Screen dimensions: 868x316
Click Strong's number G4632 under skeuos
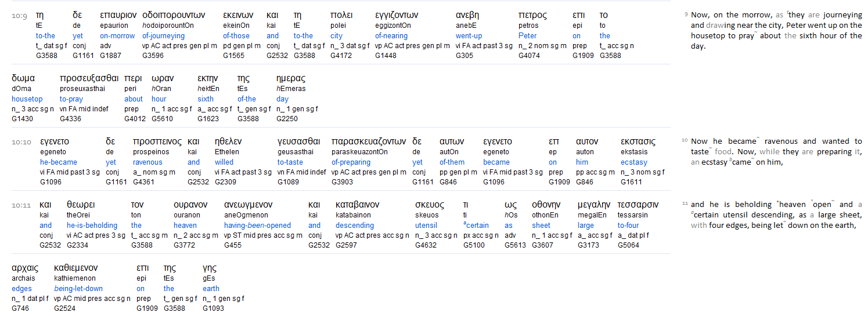click(x=426, y=245)
